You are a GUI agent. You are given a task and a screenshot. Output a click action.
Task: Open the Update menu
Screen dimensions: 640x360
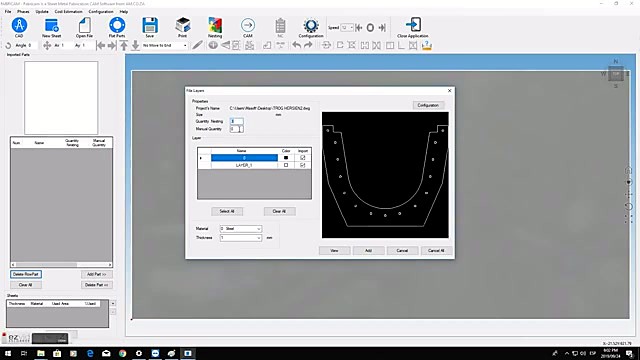click(42, 11)
